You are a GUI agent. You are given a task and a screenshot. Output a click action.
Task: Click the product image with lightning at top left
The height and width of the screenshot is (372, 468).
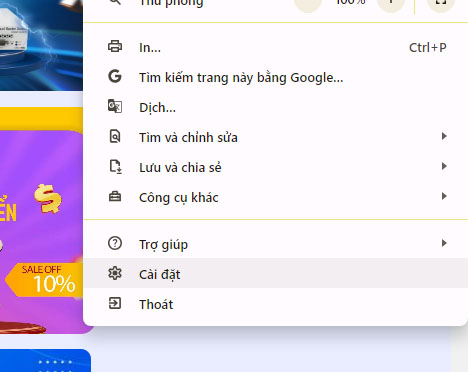tap(41, 45)
